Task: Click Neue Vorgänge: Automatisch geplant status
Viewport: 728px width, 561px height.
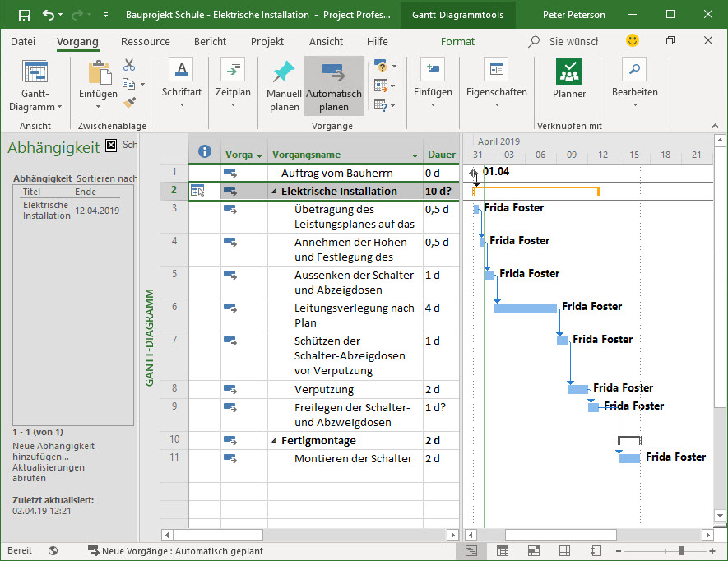Action: [175, 551]
